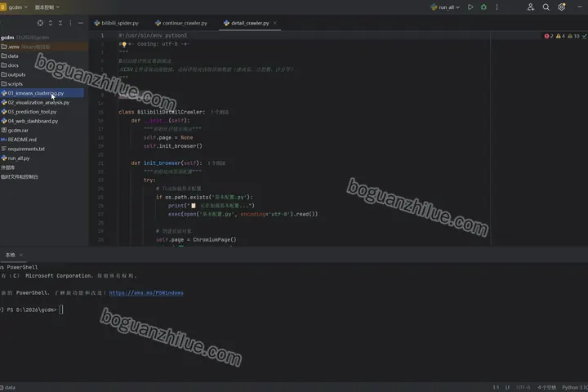This screenshot has width=588, height=392.
Task: Expand the version control dropdown
Action: 47,7
